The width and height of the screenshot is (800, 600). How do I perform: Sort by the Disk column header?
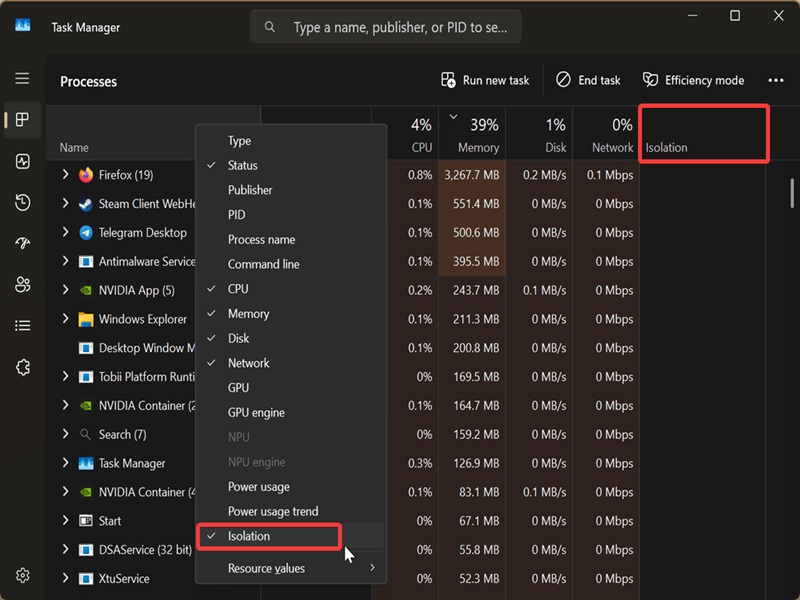pos(539,134)
